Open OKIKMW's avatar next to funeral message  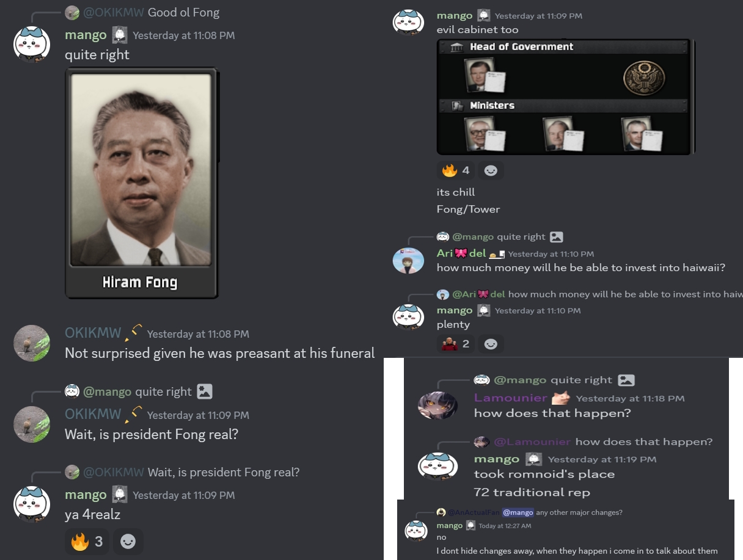(32, 343)
